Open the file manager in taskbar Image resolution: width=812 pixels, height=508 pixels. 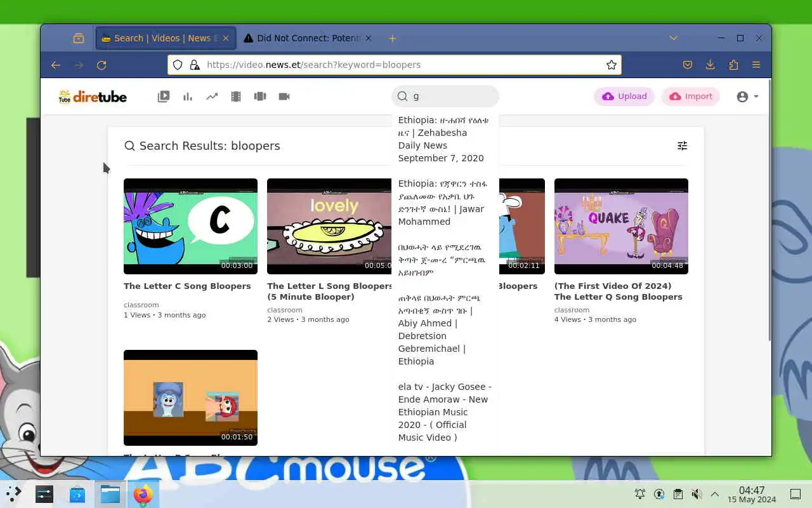(x=110, y=493)
